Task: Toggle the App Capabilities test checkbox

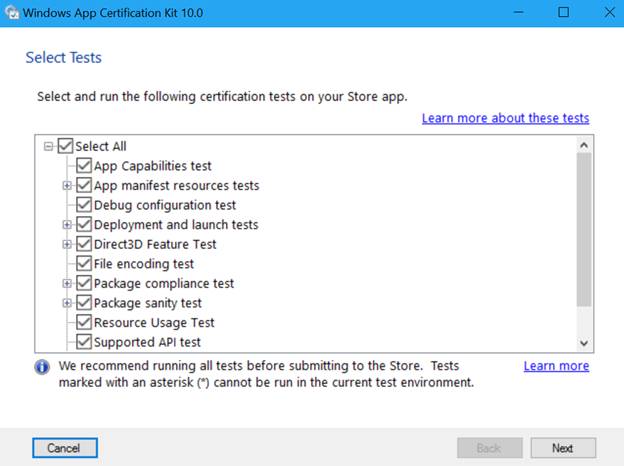Action: 84,166
